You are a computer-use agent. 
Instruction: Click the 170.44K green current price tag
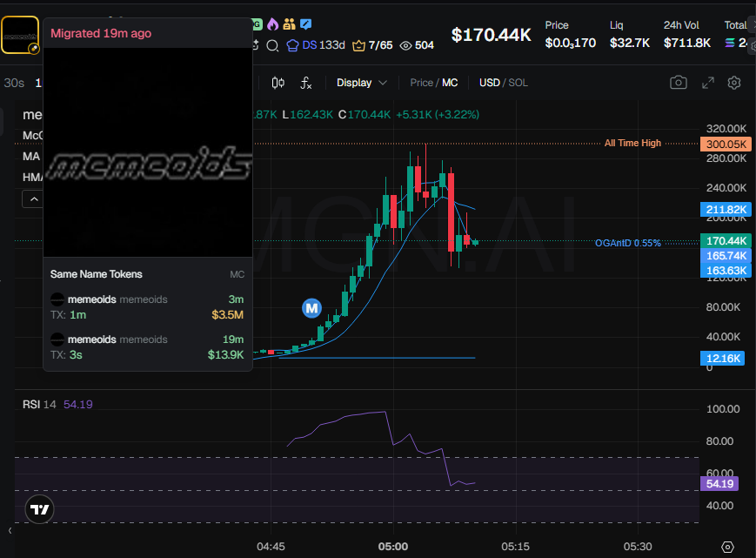726,240
